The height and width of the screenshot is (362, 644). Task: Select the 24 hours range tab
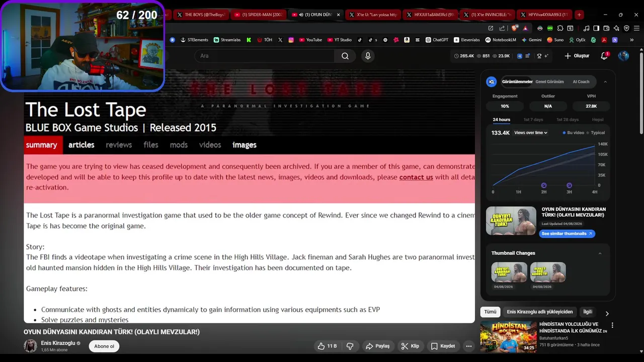click(x=501, y=120)
